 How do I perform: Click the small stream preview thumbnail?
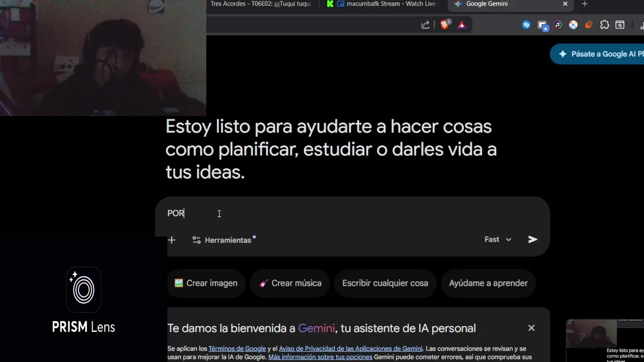pos(605,340)
